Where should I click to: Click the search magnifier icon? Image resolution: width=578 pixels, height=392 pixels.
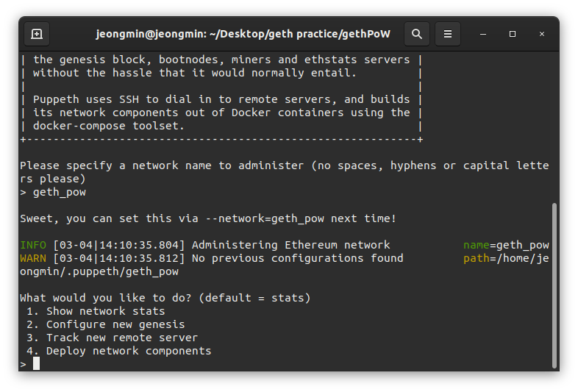pos(416,34)
